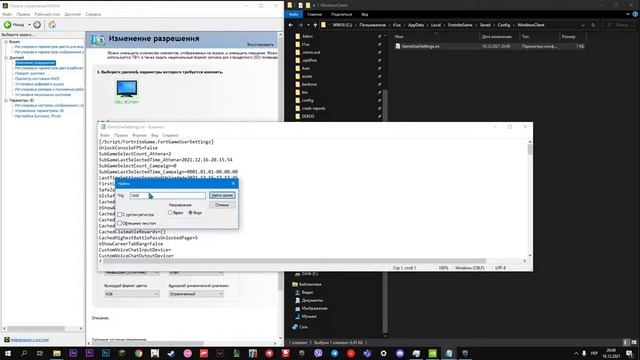The image size is (640, 360).
Task: Open the Файл menu in Notepad
Action: point(105,135)
